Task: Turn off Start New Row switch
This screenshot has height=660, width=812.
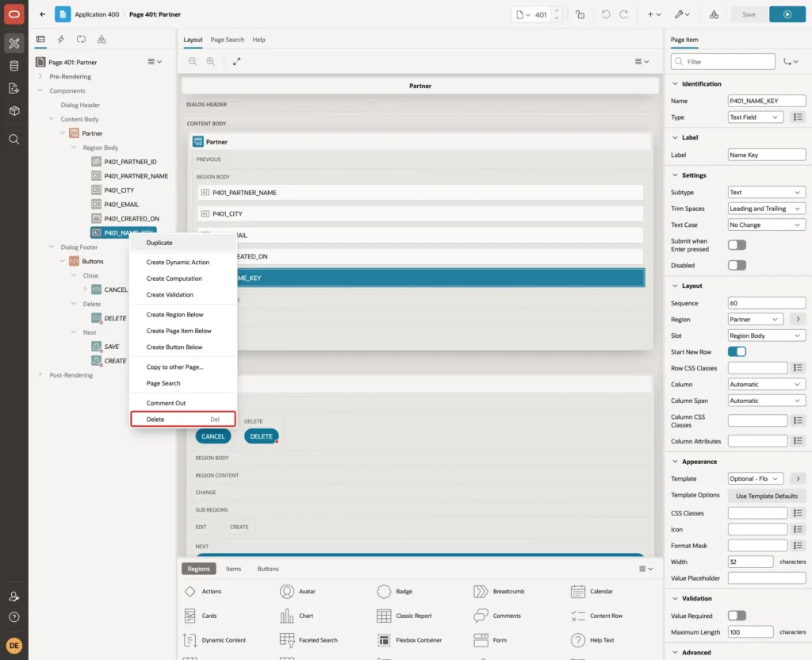Action: pyautogui.click(x=737, y=351)
